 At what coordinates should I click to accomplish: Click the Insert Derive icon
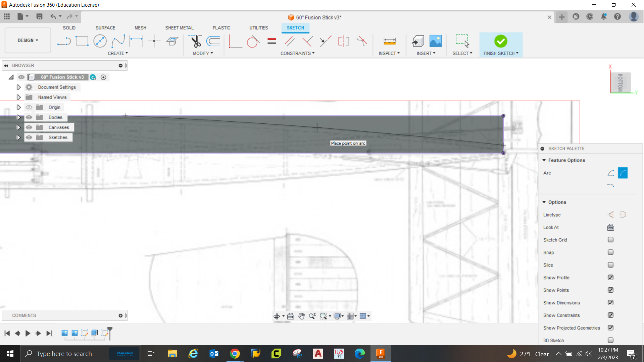[418, 41]
